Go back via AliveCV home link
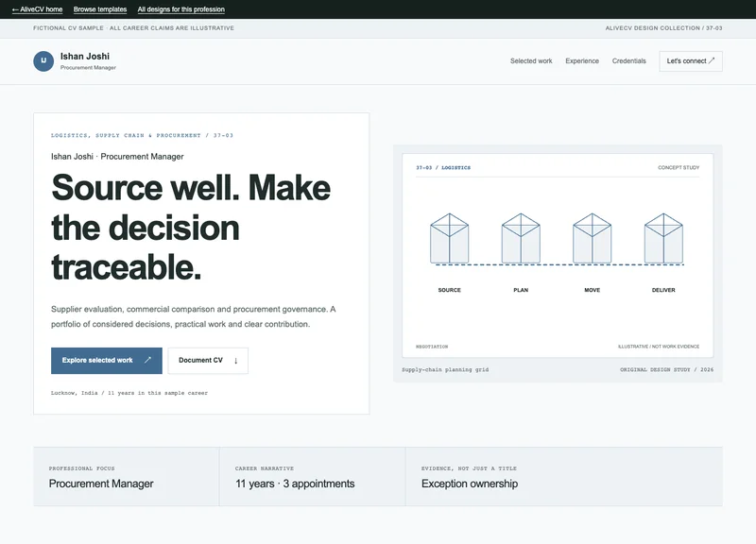The width and height of the screenshot is (756, 544). tap(37, 9)
